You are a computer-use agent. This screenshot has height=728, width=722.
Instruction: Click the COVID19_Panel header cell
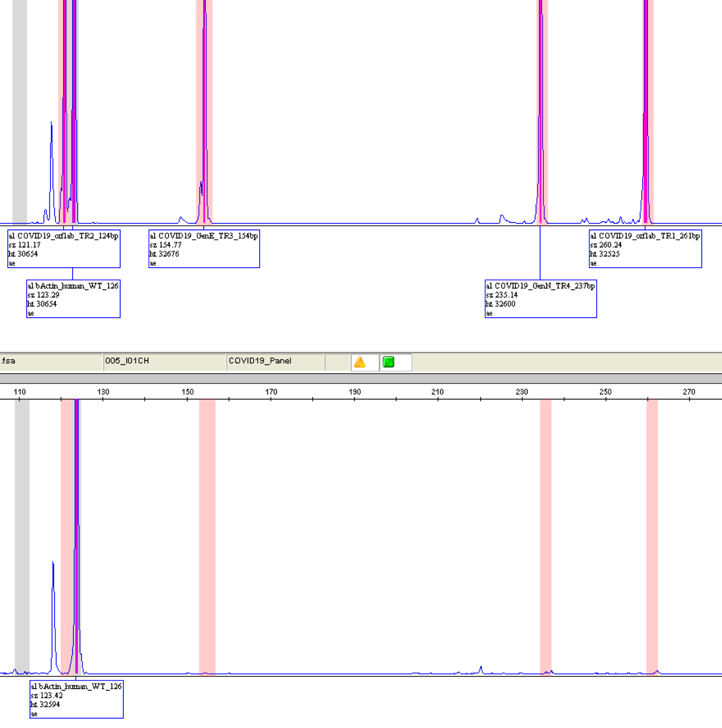pyautogui.click(x=275, y=361)
